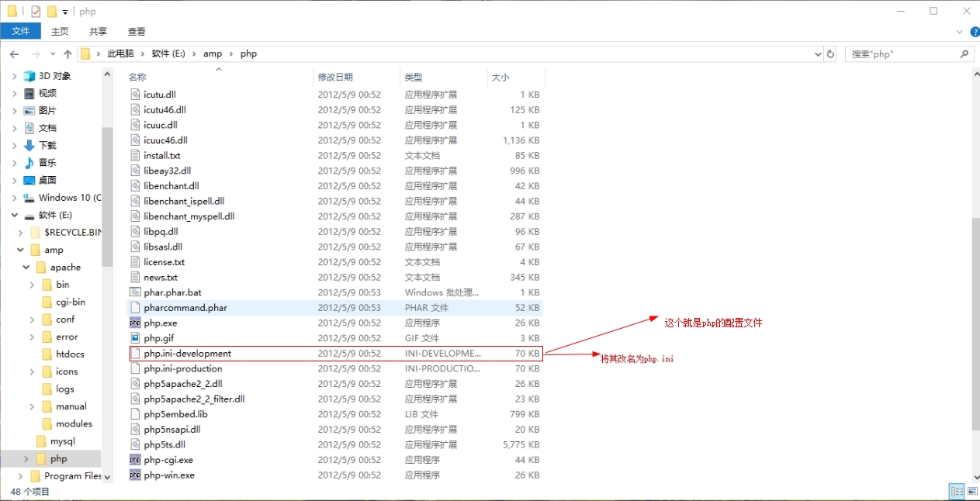Screen dimensions: 980x501
Task: Select the php.exe file icon
Action: (135, 323)
